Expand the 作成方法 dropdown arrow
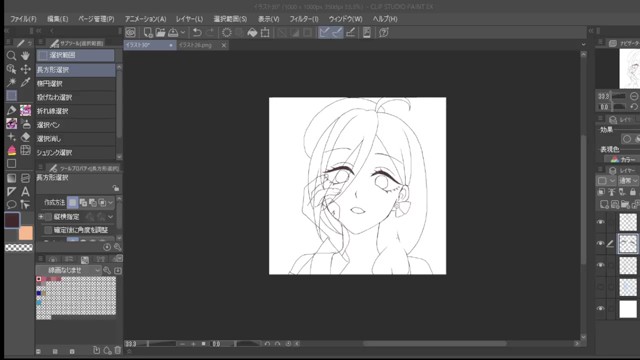The width and height of the screenshot is (640, 360). [111, 202]
